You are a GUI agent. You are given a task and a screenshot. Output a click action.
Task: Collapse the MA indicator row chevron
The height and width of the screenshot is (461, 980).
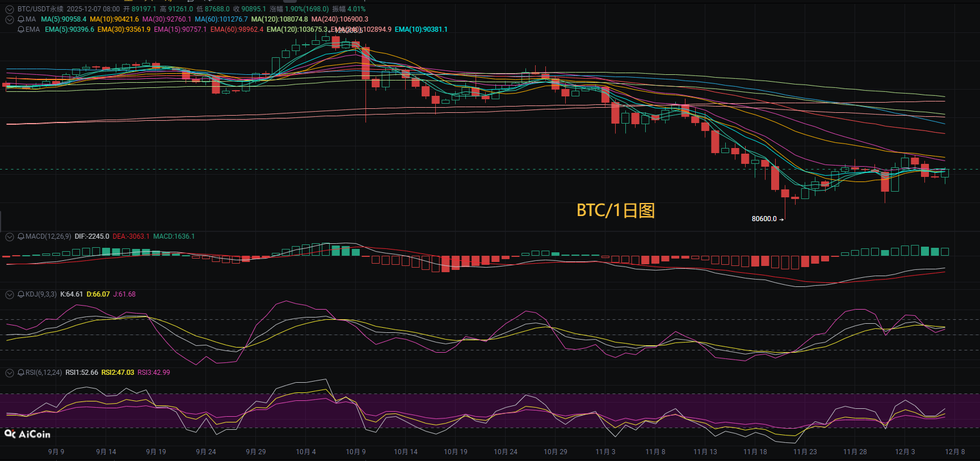click(10, 19)
